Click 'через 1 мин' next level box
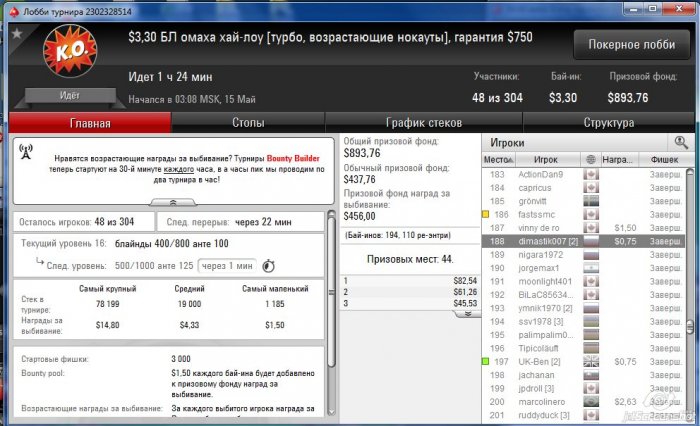Viewport: 700px width, 426px height. (227, 266)
